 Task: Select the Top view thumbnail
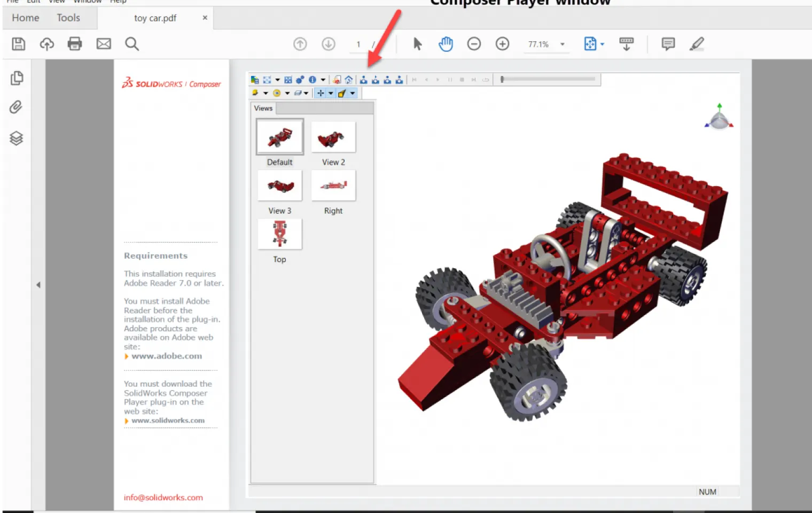coord(280,234)
